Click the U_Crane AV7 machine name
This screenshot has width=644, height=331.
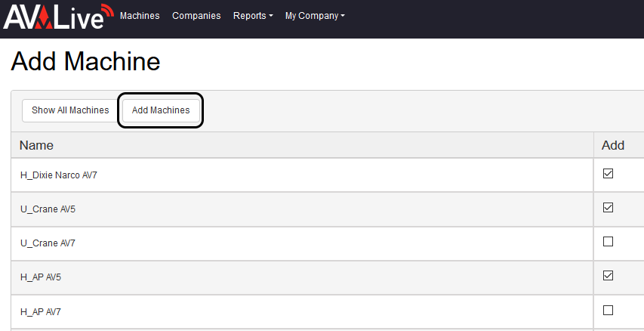(48, 243)
